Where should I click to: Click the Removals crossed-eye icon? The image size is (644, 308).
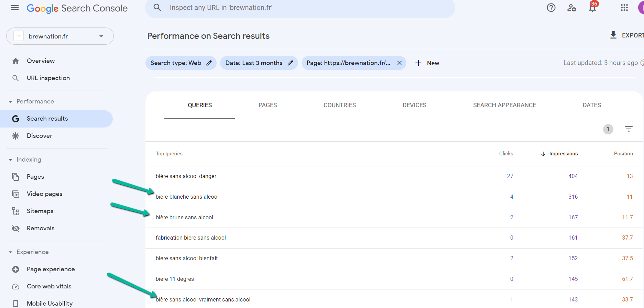pyautogui.click(x=15, y=228)
